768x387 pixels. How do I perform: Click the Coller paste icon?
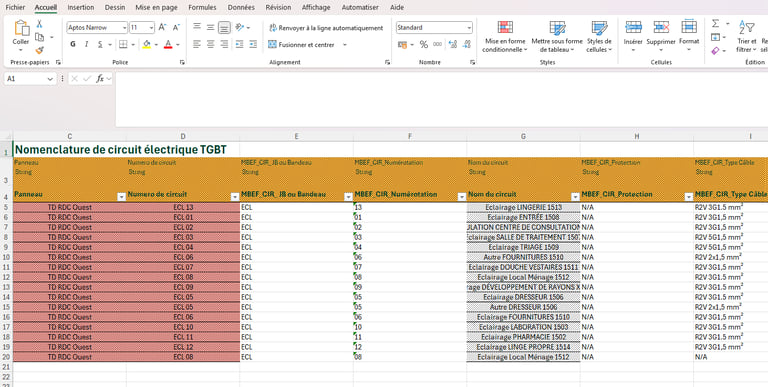point(21,28)
